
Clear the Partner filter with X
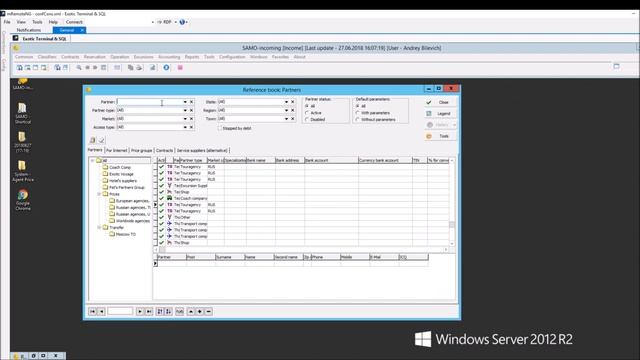tap(191, 102)
